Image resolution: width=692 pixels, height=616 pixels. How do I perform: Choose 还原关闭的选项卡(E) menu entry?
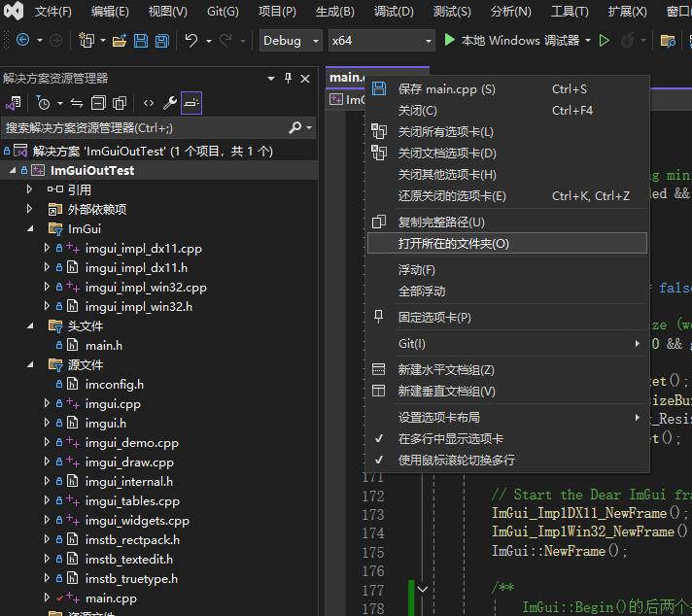[507, 195]
